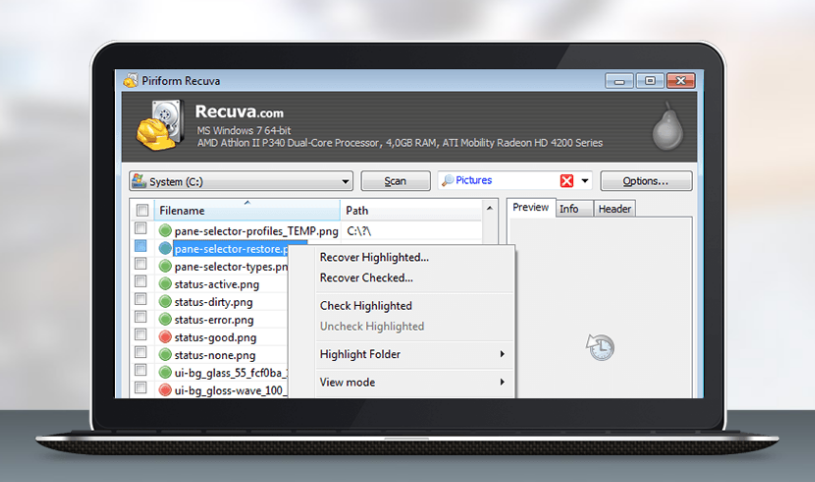Click green status dot for status-dirty.png
The image size is (815, 482).
click(165, 302)
